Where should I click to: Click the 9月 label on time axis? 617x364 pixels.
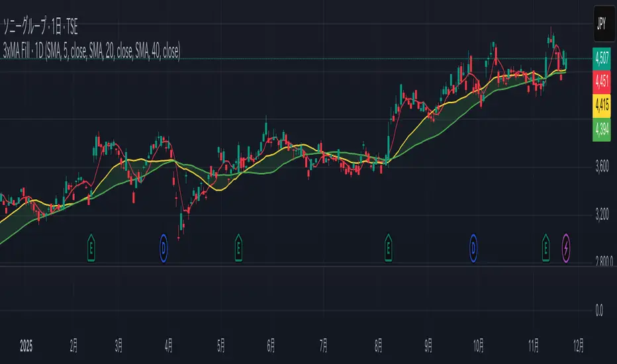(428, 346)
